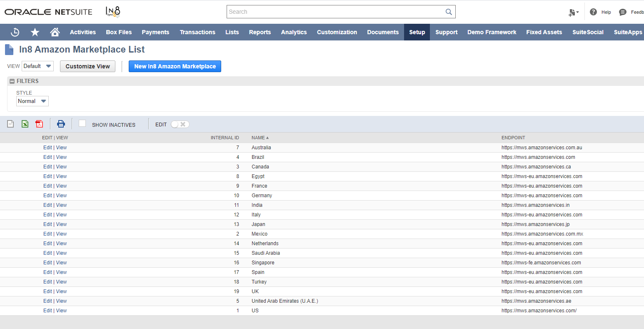Click the name cell Egypt

click(258, 176)
